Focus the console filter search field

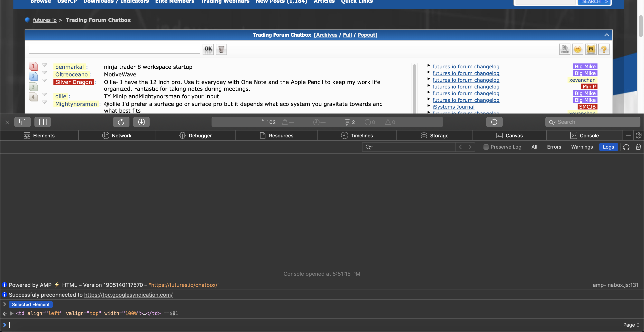point(409,147)
